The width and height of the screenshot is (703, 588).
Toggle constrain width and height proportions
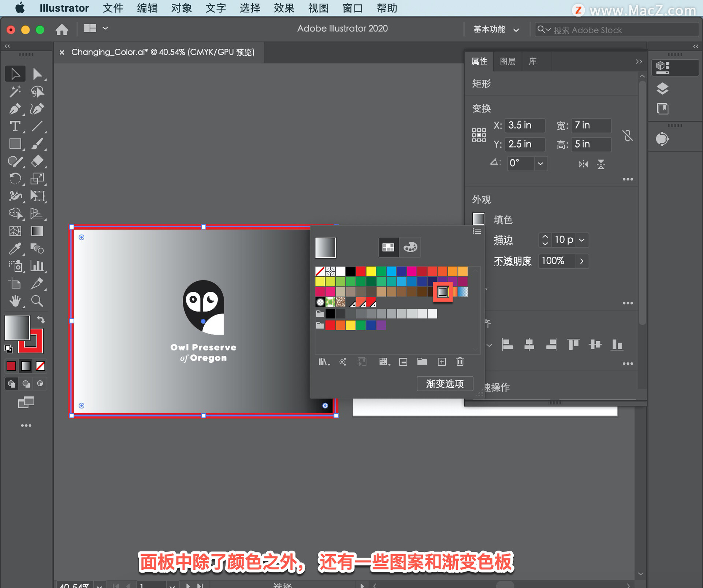pyautogui.click(x=628, y=135)
